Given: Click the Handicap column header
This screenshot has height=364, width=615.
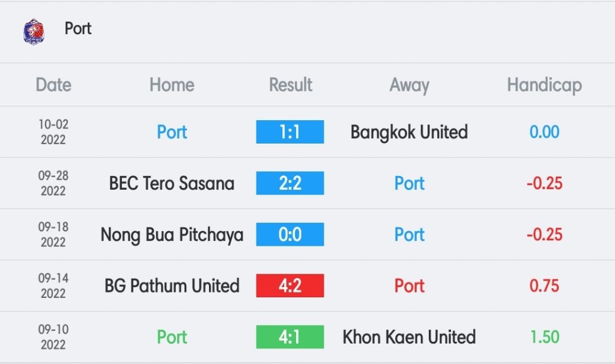Looking at the screenshot, I should tap(544, 85).
